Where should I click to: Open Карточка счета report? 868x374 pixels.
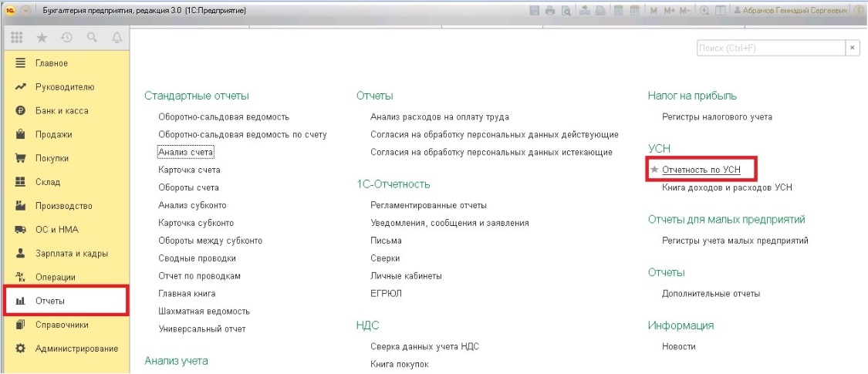(x=189, y=170)
